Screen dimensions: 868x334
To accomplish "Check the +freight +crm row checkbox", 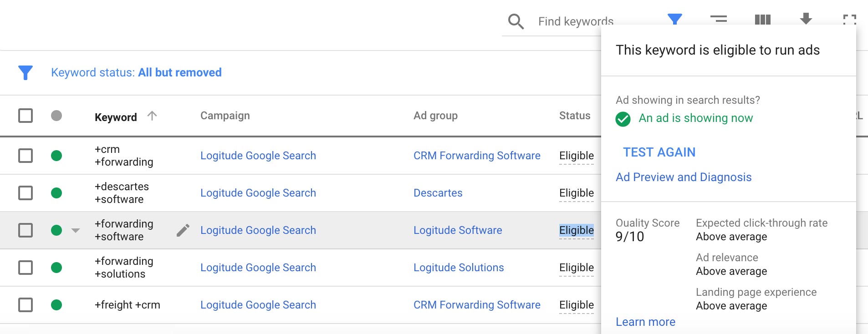I will pos(26,305).
